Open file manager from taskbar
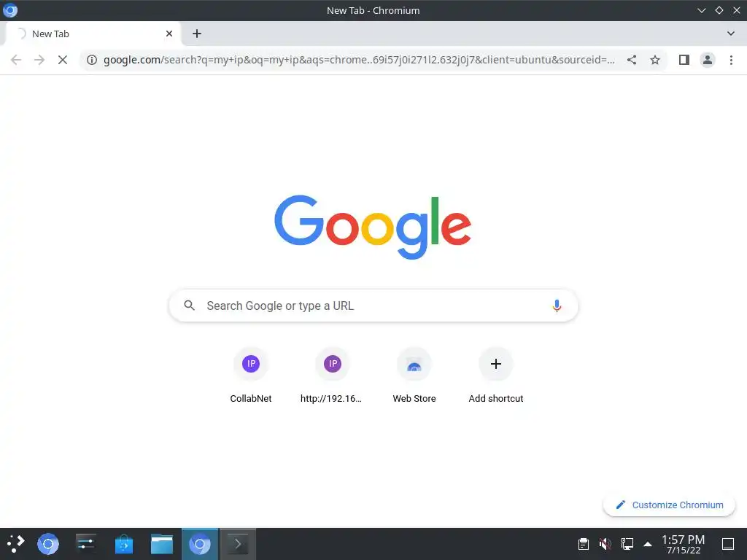 (162, 544)
